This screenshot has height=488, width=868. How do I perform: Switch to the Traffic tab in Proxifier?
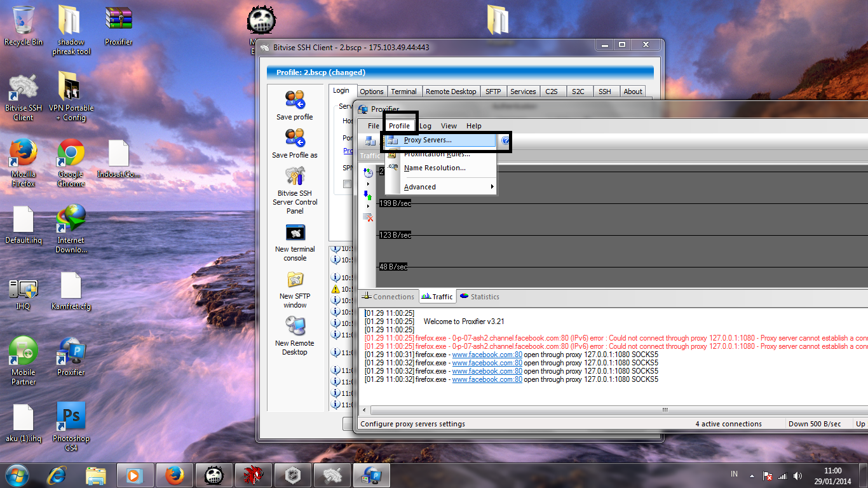click(x=438, y=297)
